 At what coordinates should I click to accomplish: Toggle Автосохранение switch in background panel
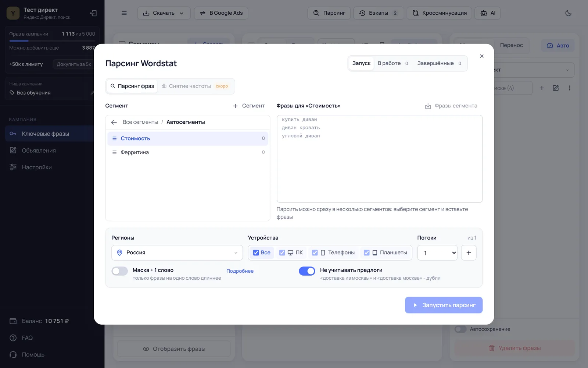(460, 329)
